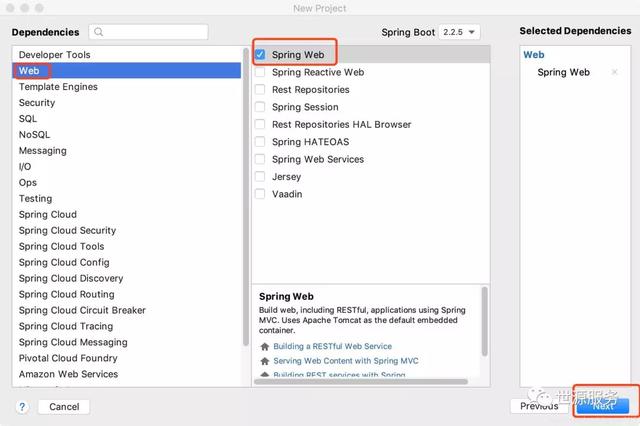Tick the Spring Web Services checkbox

260,159
